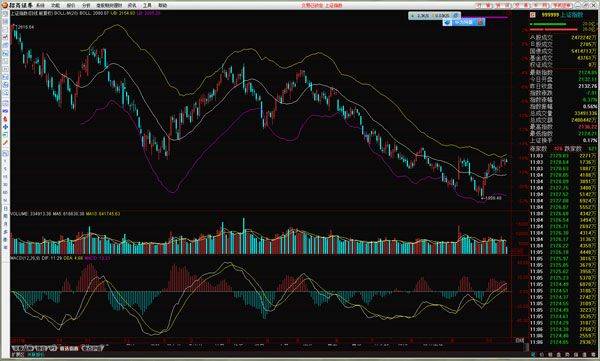The height and width of the screenshot is (361, 600).
Task: Click the green bar under the 999999 header
Action: [x=548, y=24]
